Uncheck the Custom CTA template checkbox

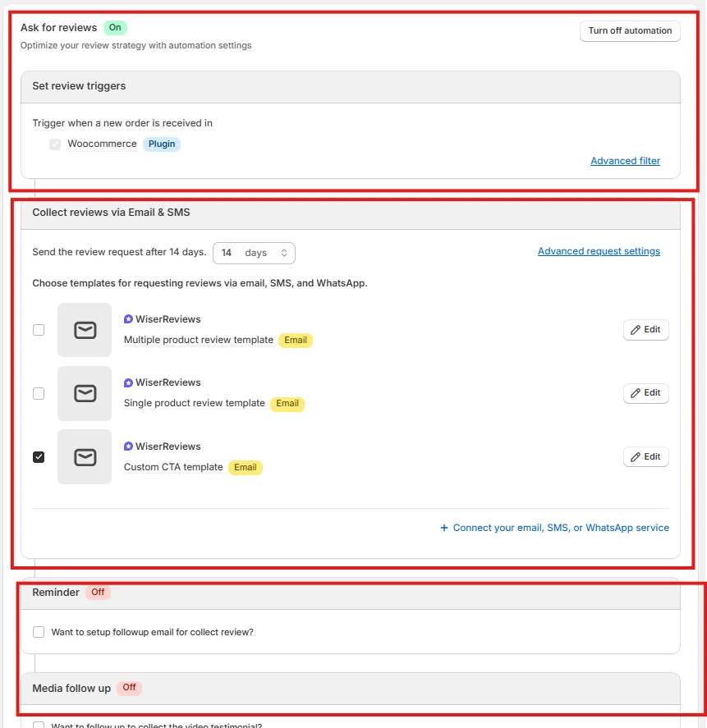click(38, 456)
